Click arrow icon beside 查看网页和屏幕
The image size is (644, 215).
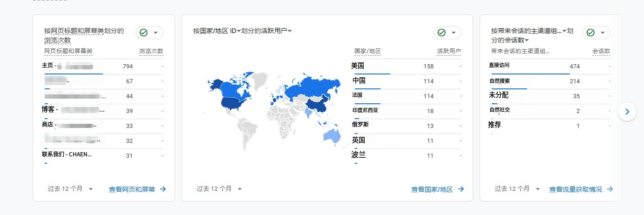click(163, 189)
